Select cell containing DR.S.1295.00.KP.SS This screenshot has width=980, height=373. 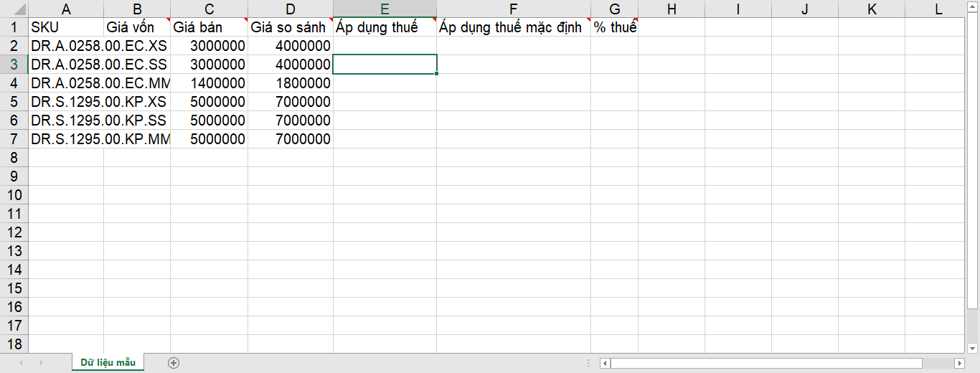(x=66, y=121)
